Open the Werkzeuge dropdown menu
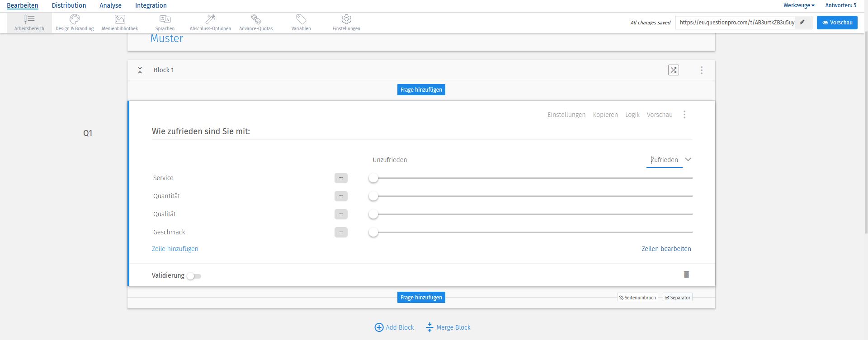Image resolution: width=868 pixels, height=340 pixels. 799,5
